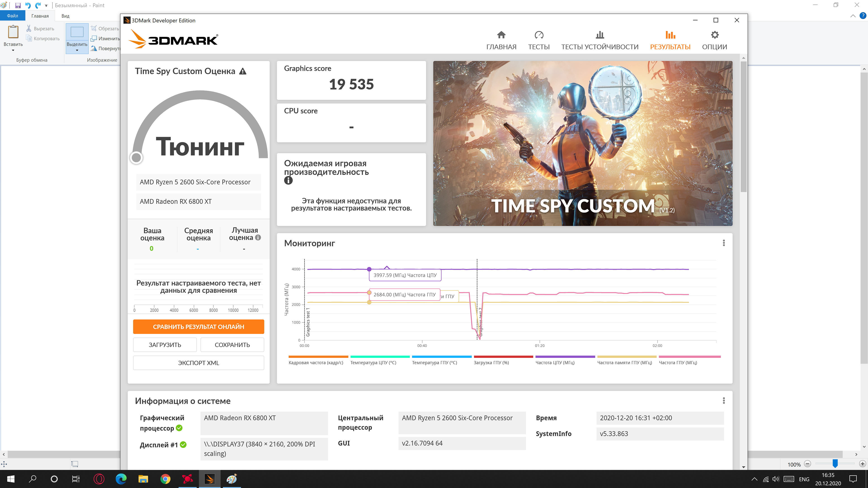Toggle Кадровая частота legend in monitoring chart
Image resolution: width=868 pixels, height=488 pixels.
click(316, 362)
